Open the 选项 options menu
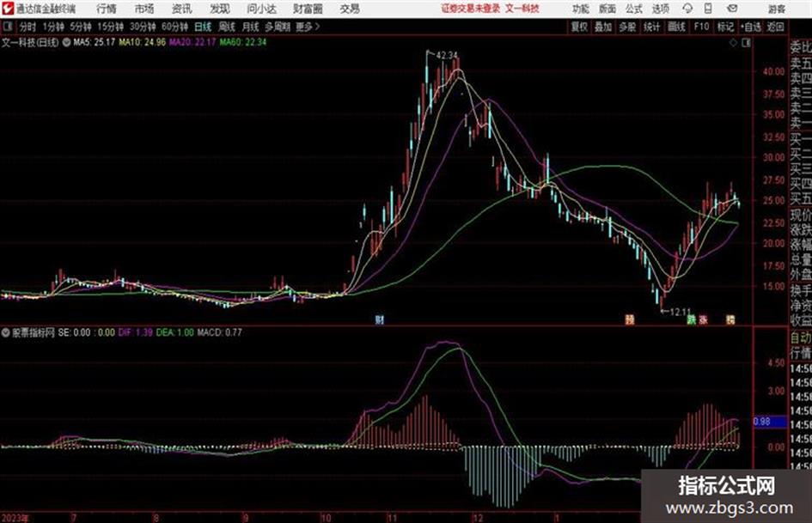The height and width of the screenshot is (523, 812). (660, 9)
